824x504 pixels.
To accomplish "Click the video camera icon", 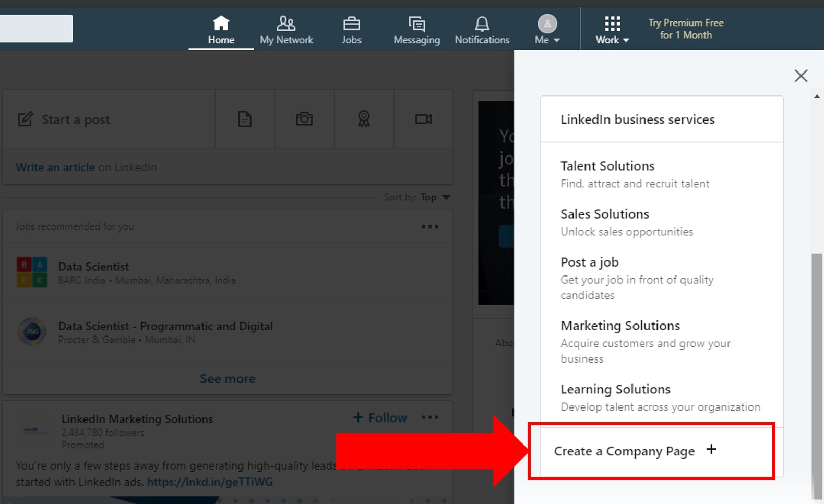I will point(423,119).
